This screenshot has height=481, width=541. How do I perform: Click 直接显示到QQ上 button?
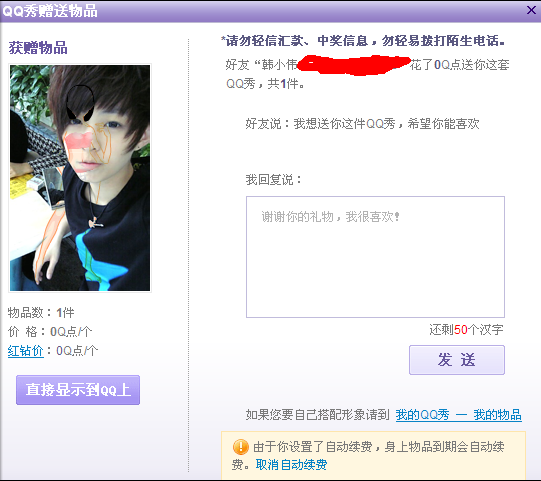(x=78, y=390)
